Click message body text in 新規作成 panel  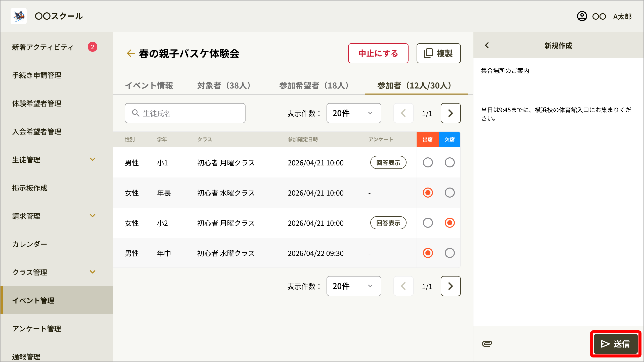coord(556,114)
